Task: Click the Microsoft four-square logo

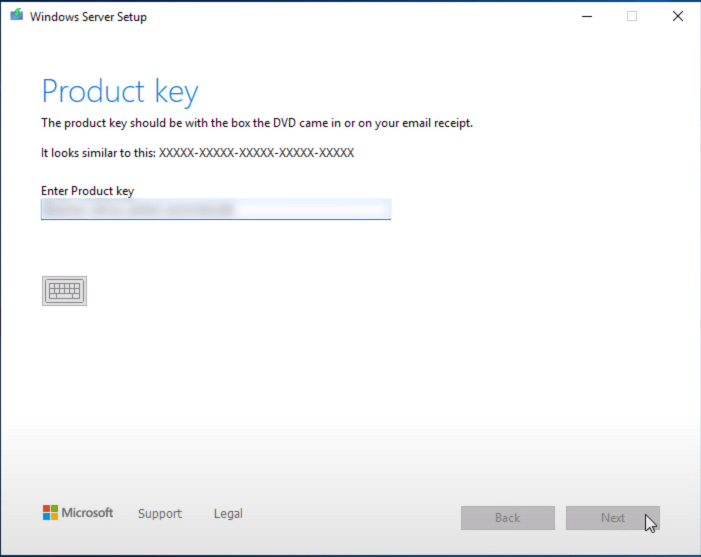Action: 50,513
